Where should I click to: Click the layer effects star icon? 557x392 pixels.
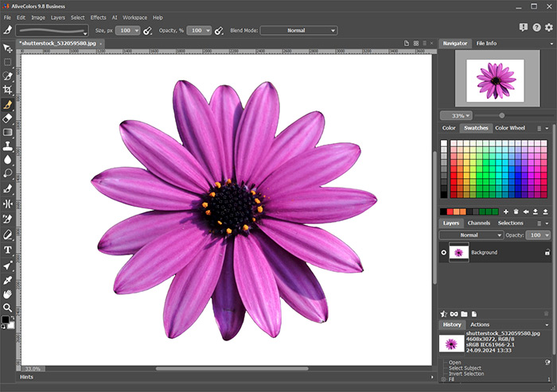pos(444,314)
